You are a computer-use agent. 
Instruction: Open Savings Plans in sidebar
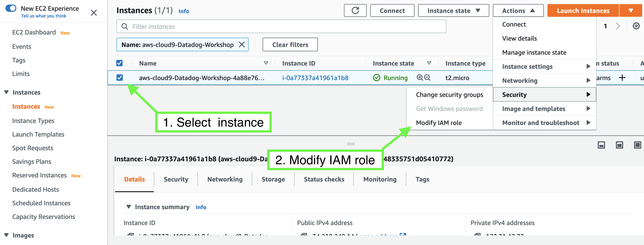click(x=32, y=162)
